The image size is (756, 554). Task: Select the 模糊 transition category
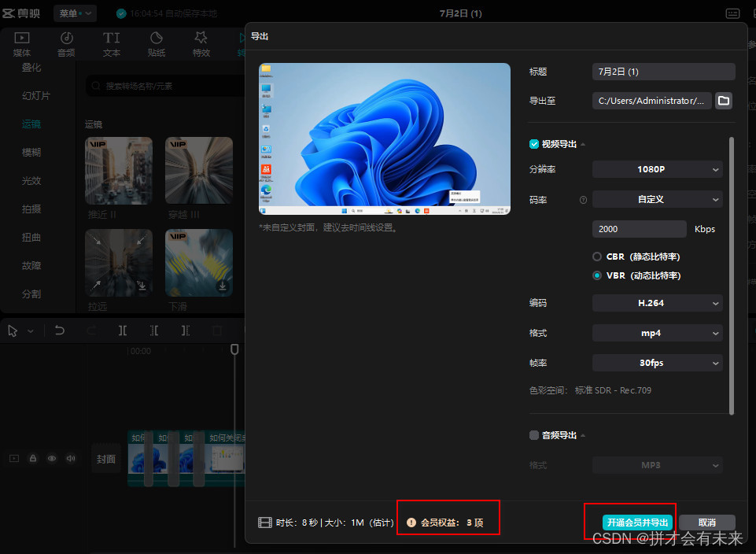pyautogui.click(x=31, y=153)
